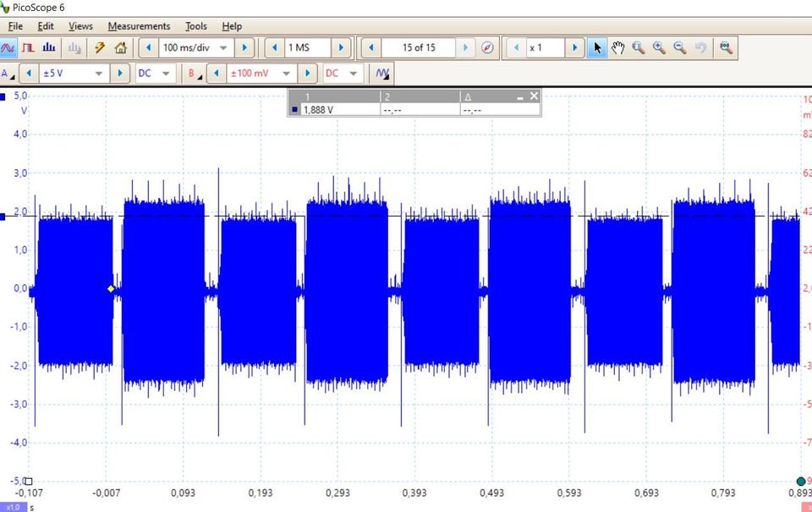The image size is (812, 512).
Task: Switch to Persistence mode
Action: point(29,47)
